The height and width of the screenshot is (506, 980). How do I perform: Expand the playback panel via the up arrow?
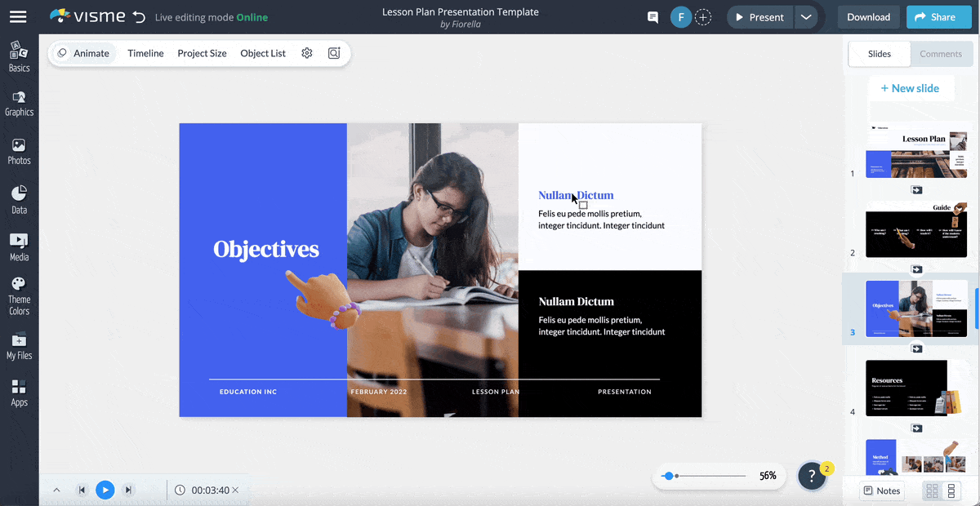click(56, 490)
